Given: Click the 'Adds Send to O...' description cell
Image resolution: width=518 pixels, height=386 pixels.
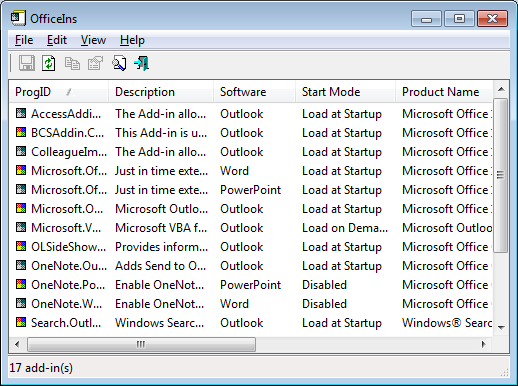Looking at the screenshot, I should tap(160, 266).
